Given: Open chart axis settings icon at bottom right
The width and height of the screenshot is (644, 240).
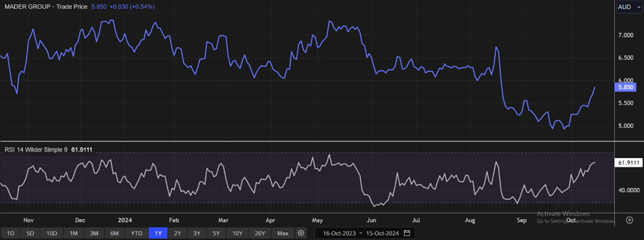Looking at the screenshot, I should tap(629, 220).
